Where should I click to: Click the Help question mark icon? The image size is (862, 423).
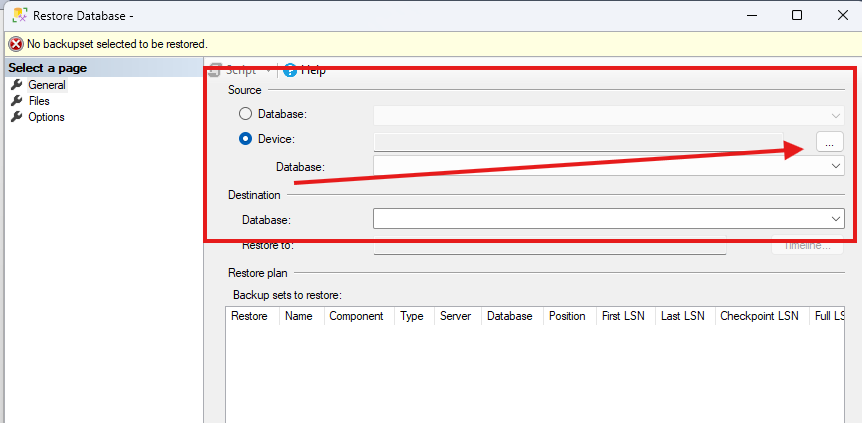(x=290, y=70)
